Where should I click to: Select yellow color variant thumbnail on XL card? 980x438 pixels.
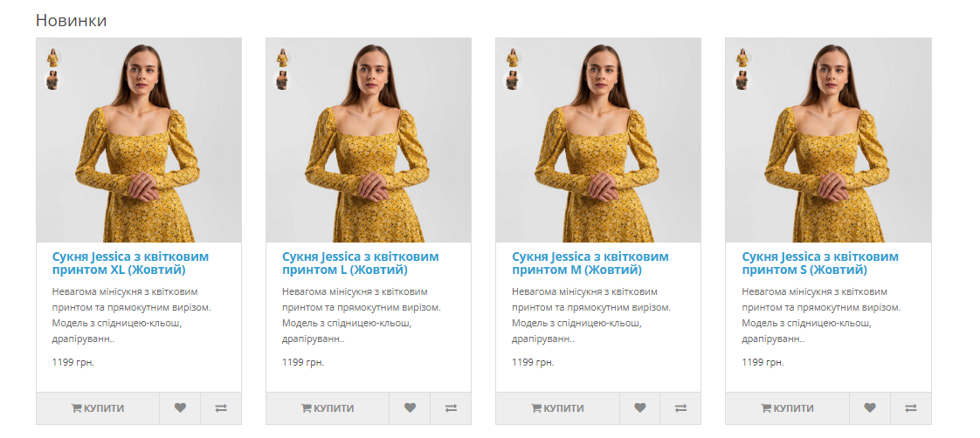53,58
